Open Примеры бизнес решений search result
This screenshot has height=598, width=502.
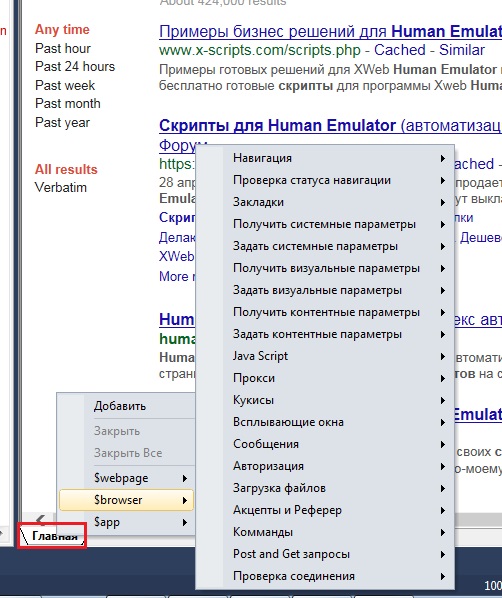(x=330, y=32)
